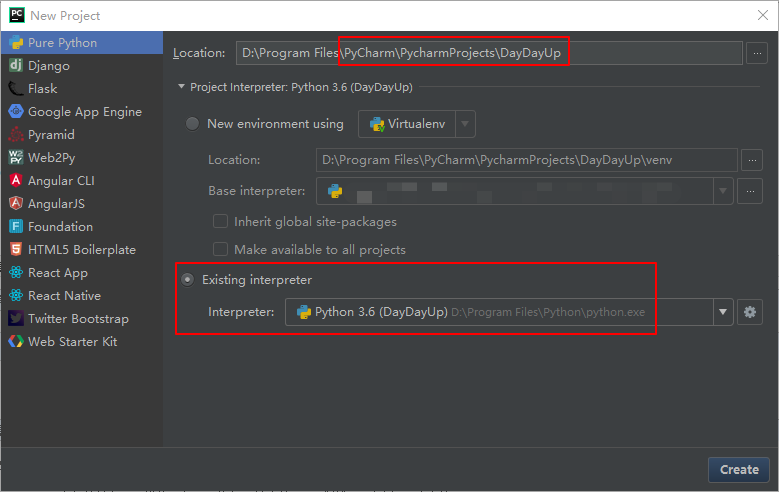Click the Django project icon
The height and width of the screenshot is (492, 779).
[16, 65]
